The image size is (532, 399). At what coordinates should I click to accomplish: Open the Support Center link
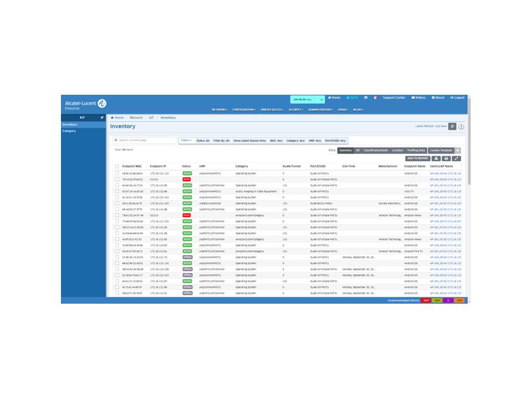coord(393,98)
